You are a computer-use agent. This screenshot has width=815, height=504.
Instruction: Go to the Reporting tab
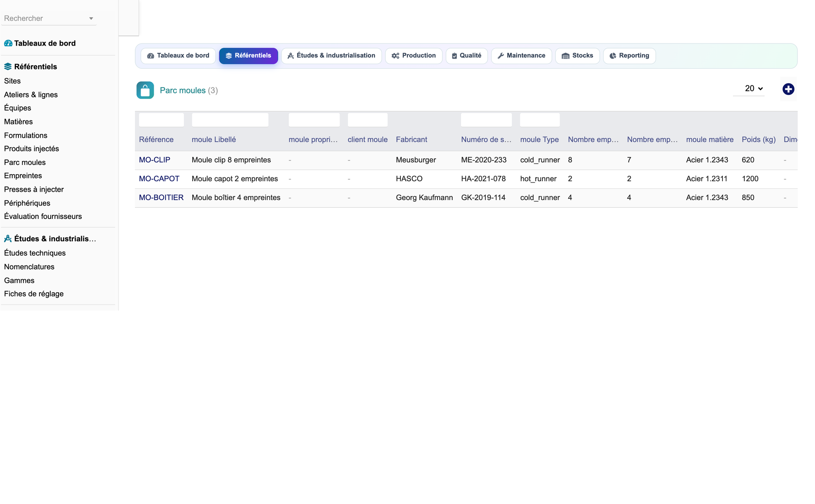coord(629,56)
